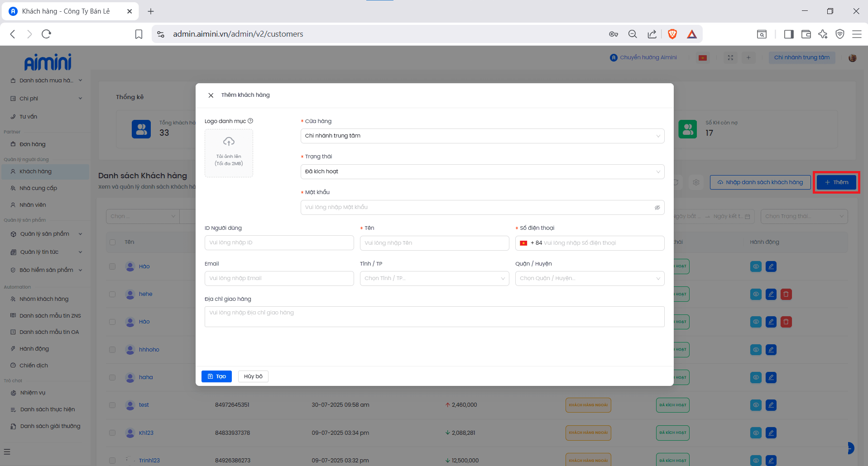
Task: Click the Logo danh mục help icon
Action: click(250, 121)
